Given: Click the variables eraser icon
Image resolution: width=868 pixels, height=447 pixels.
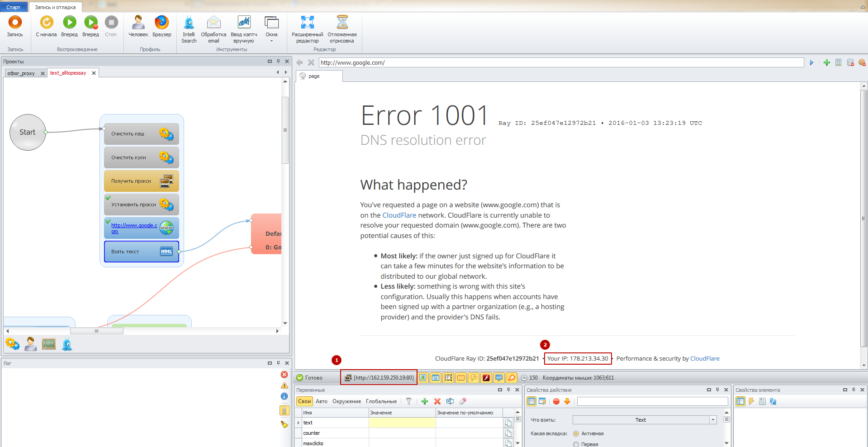Looking at the screenshot, I should click(463, 401).
